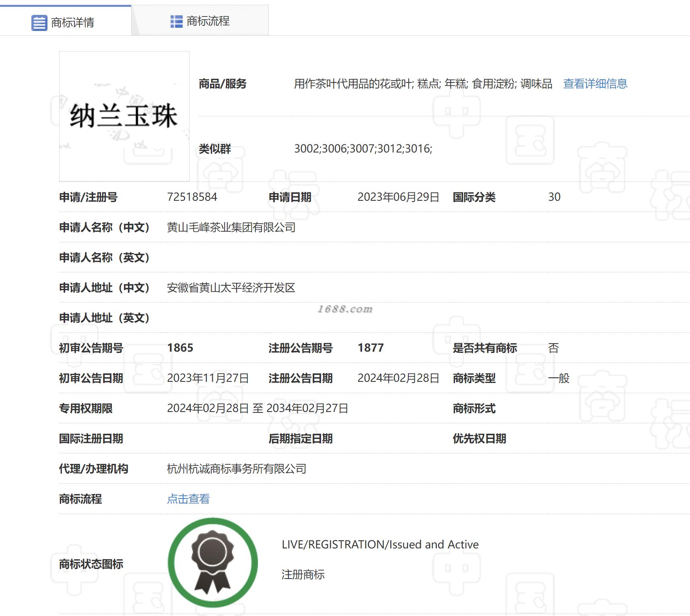Screen dimensions: 690x616
Task: Click the 代理/办理机构 label
Action: point(93,469)
